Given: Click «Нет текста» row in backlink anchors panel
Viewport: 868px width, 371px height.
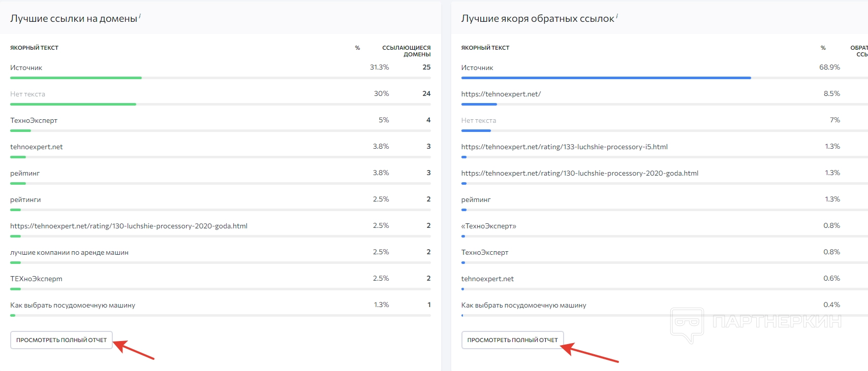Looking at the screenshot, I should click(478, 120).
